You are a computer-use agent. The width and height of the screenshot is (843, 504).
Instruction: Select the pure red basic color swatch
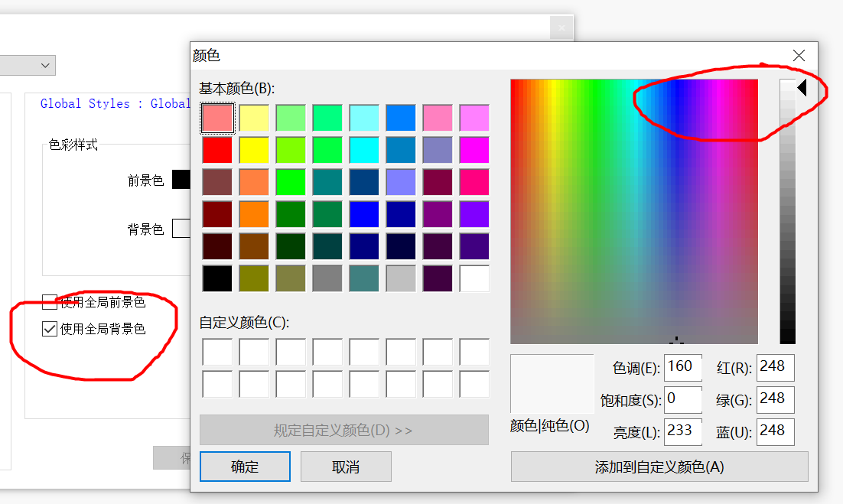click(217, 150)
